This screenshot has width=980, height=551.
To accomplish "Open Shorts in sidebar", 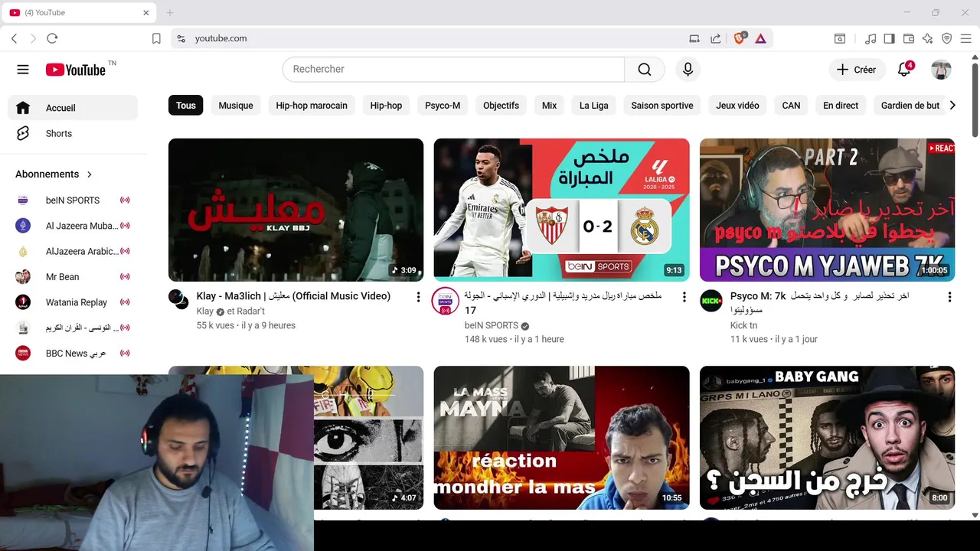I will tap(73, 133).
